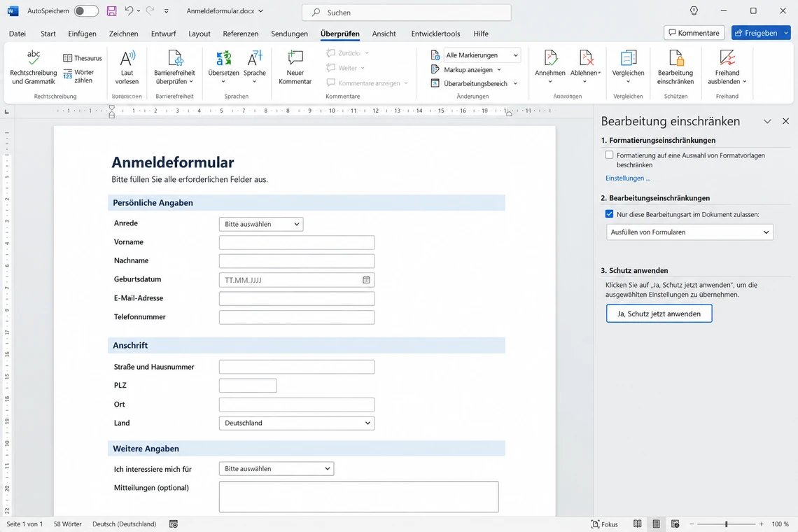This screenshot has height=532, width=798.
Task: Click Ja, Schutz jetzt anwenden
Action: click(659, 314)
